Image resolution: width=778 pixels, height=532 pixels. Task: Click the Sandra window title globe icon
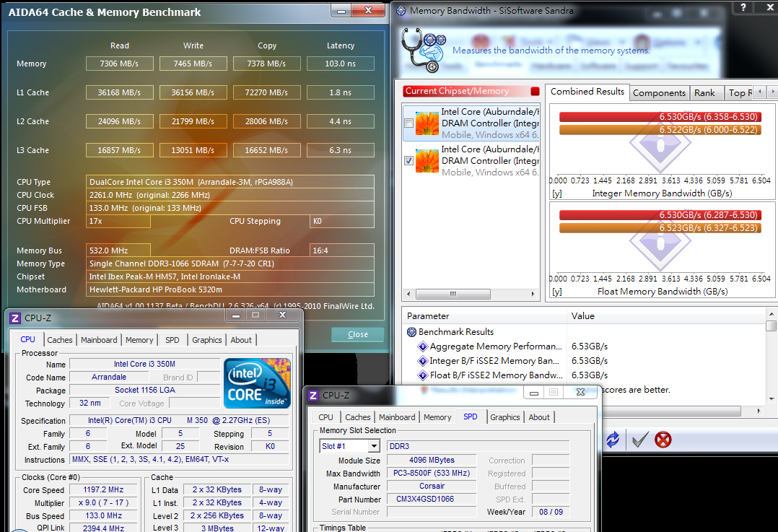click(401, 10)
